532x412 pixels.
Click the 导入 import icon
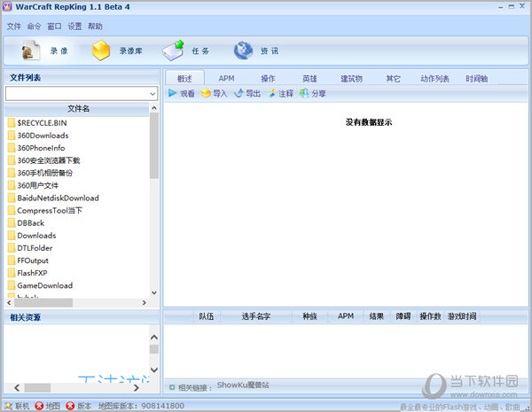[206, 93]
